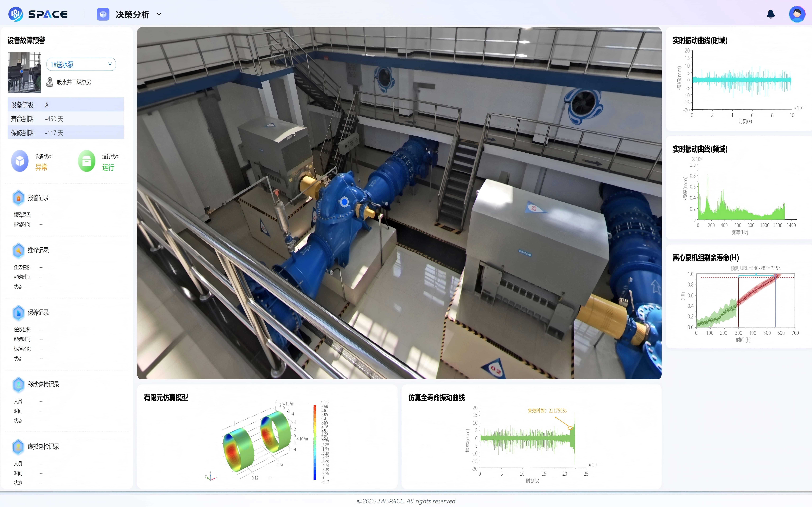Viewport: 812px width, 507px height.
Task: Click the 决策分析 cube icon
Action: click(x=103, y=14)
